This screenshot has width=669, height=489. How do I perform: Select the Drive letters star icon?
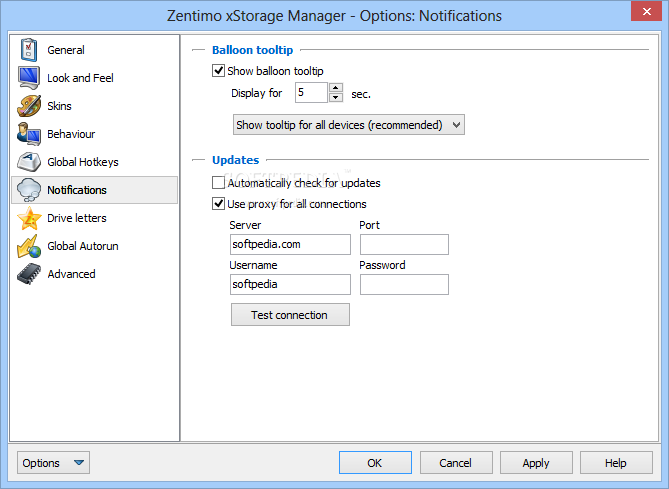click(29, 218)
